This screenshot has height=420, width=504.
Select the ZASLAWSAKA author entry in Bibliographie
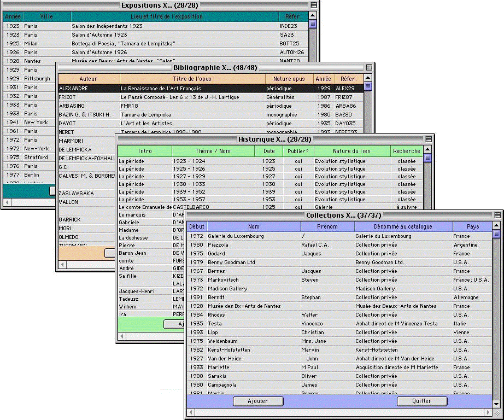[77, 193]
